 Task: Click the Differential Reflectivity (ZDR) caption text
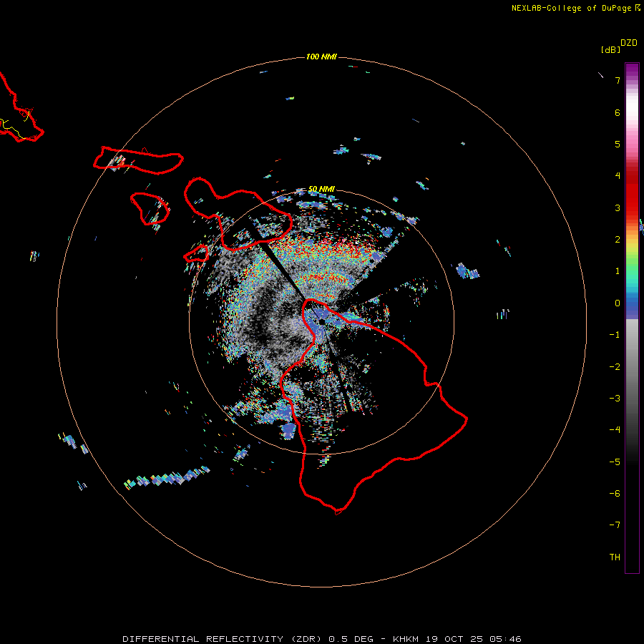(x=321, y=639)
